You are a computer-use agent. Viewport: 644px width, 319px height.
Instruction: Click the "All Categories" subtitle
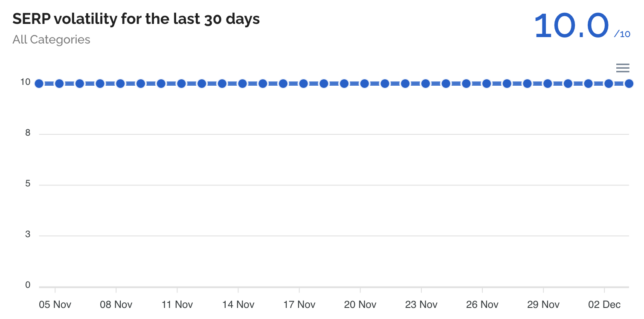point(51,40)
